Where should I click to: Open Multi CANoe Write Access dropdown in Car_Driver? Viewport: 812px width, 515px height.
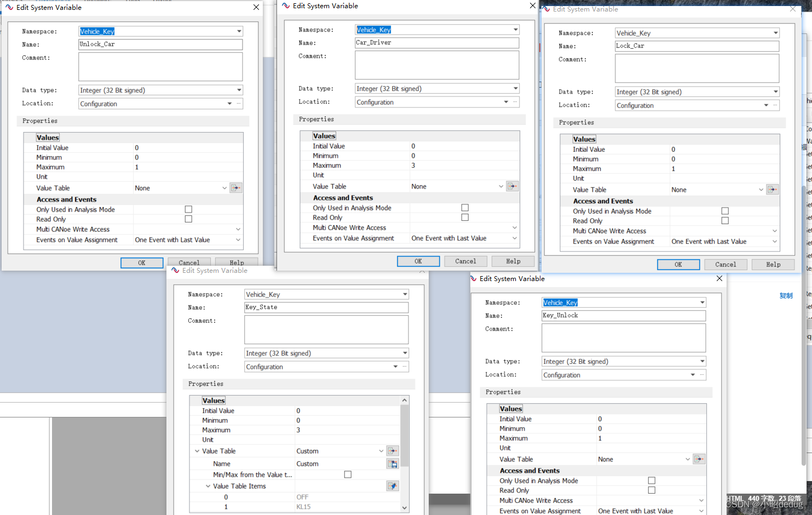click(514, 227)
